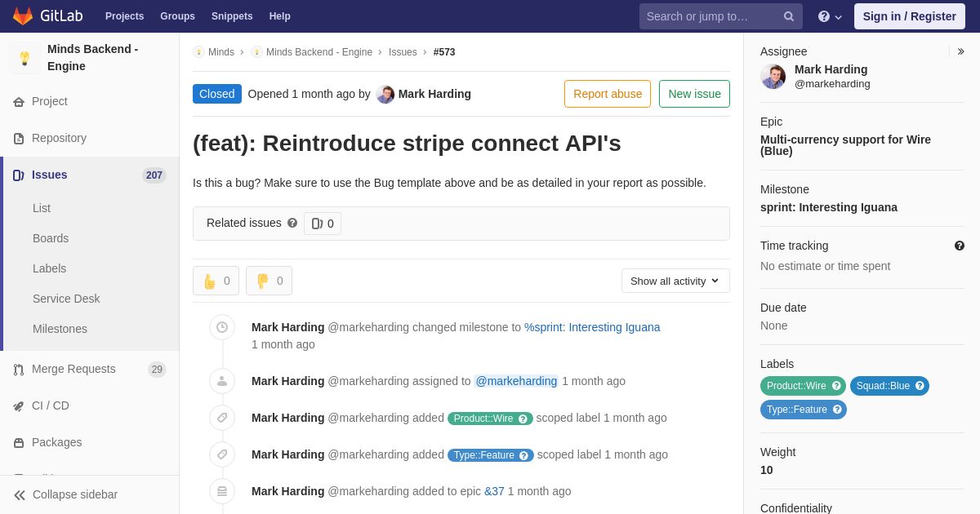Open the sprint: Interesting Iguana milestone link
Screen dimensions: 980x514
tap(828, 207)
